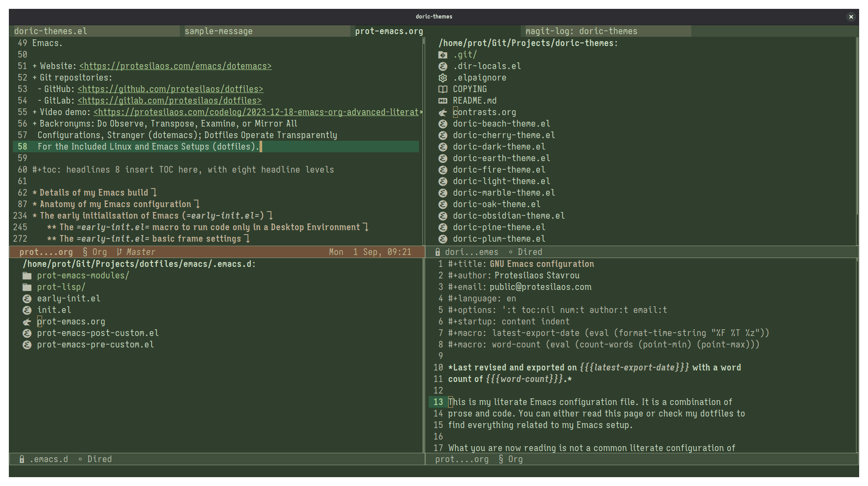Click the icon beside doric-light-theme.el
Screen dimensions: 868x486
(442, 181)
